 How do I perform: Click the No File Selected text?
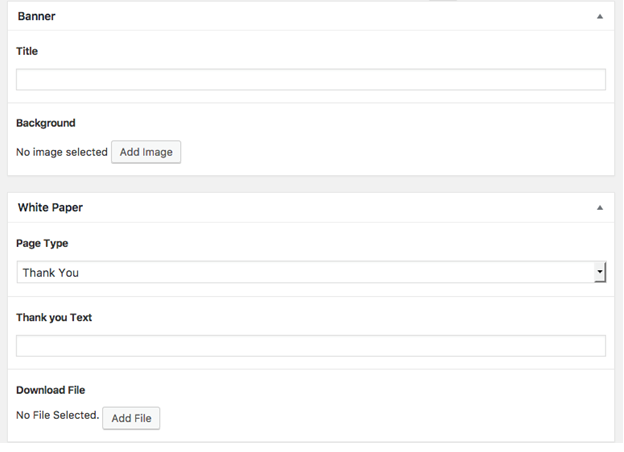point(57,415)
